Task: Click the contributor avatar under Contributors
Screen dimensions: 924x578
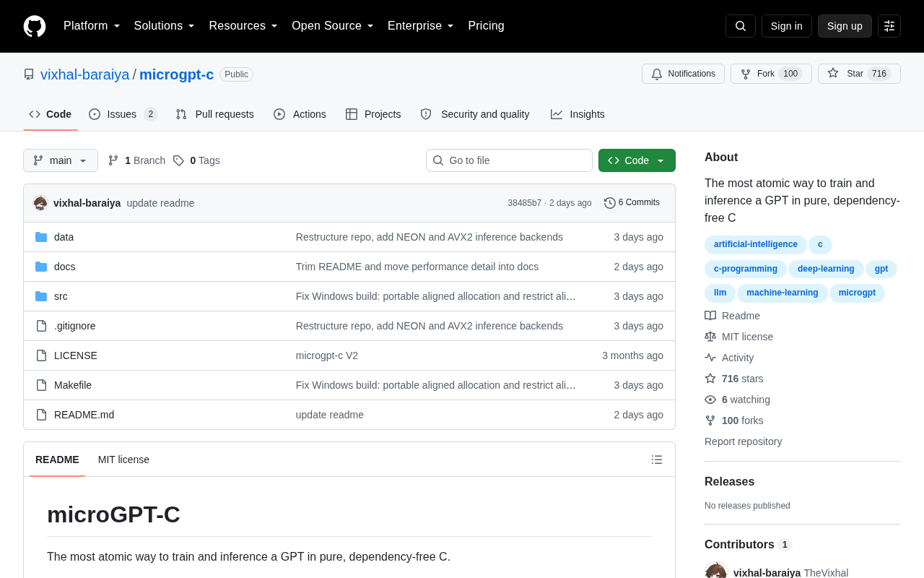Action: pos(716,572)
